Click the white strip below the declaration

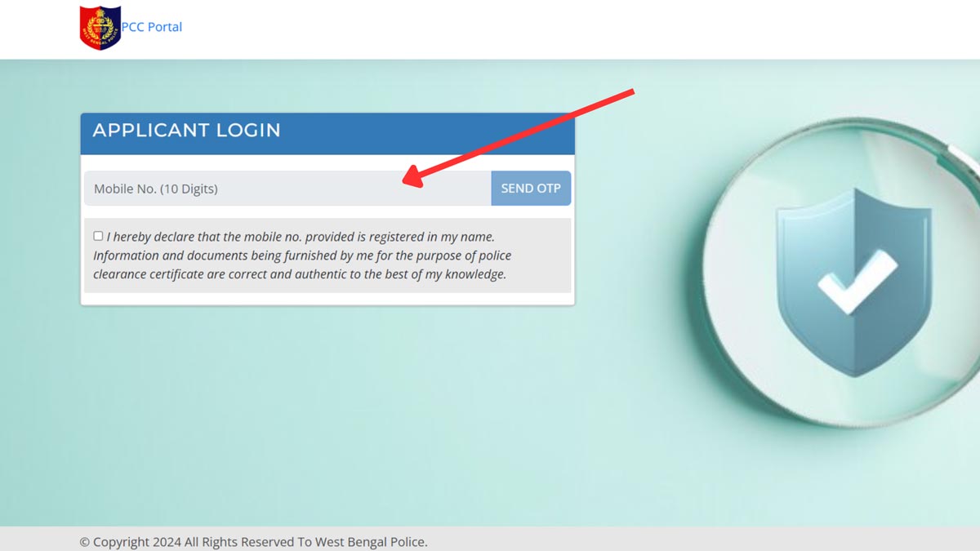point(327,299)
